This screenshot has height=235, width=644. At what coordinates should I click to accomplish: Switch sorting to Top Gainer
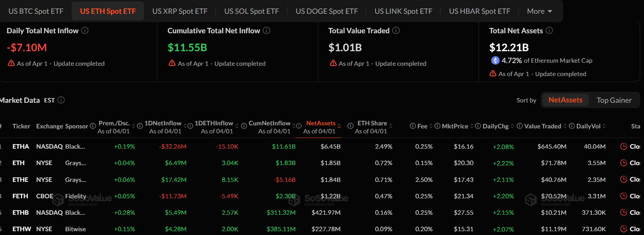614,100
